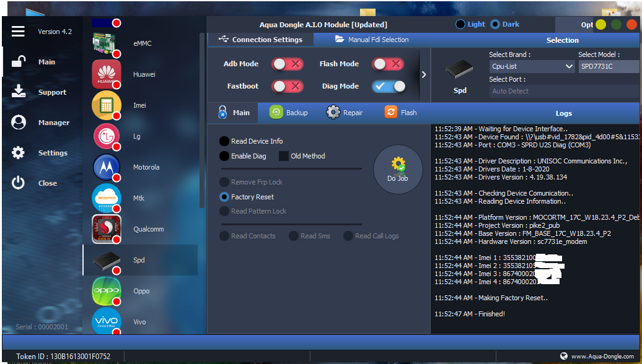Image resolution: width=642 pixels, height=364 pixels.
Task: Open www.Aqua-Dongle.com link
Action: click(603, 356)
